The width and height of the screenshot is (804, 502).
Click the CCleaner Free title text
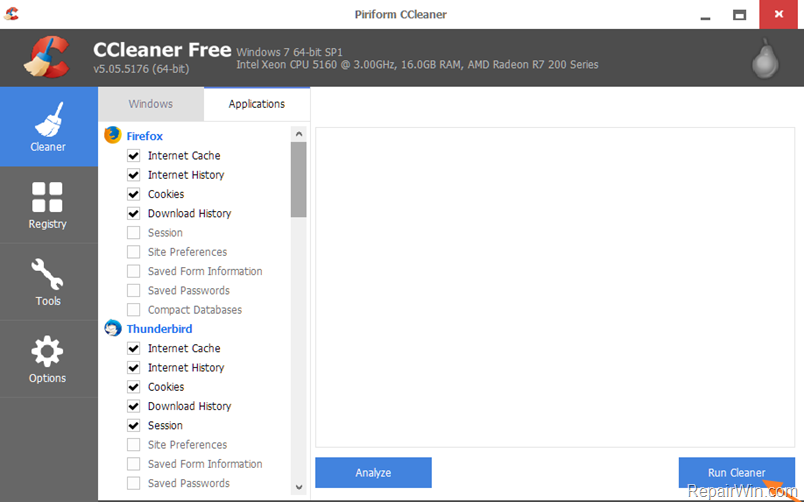[x=162, y=50]
